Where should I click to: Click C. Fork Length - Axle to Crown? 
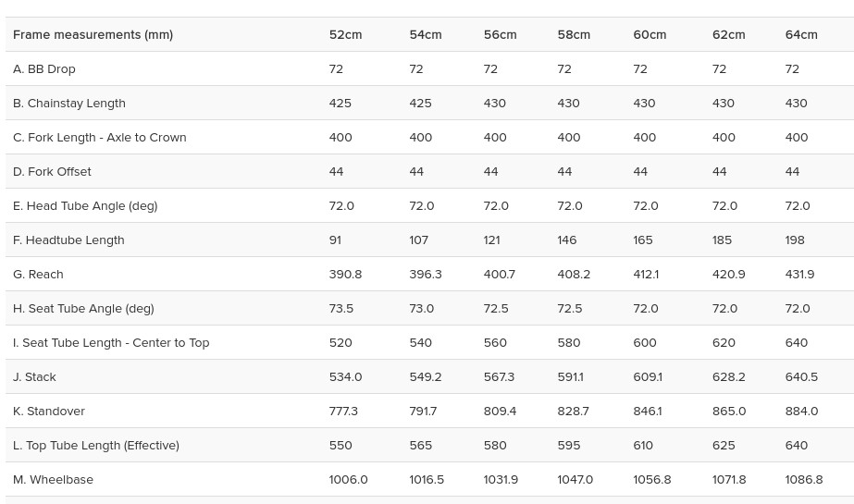(x=100, y=138)
